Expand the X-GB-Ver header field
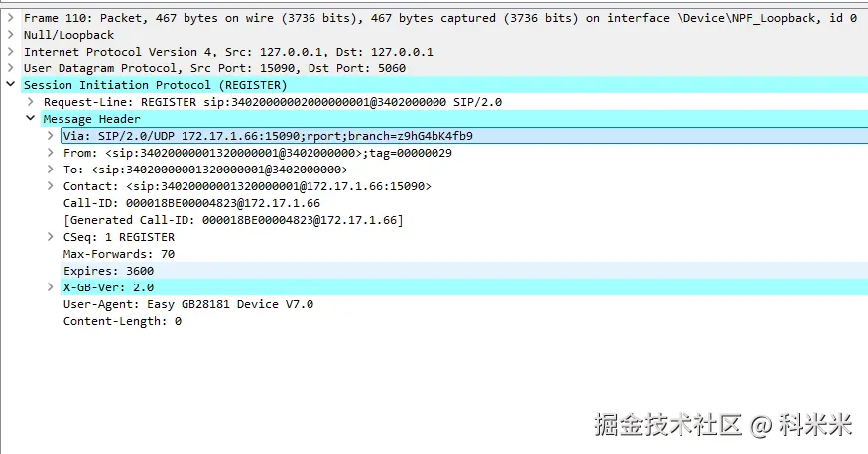The height and width of the screenshot is (454, 868). click(51, 287)
